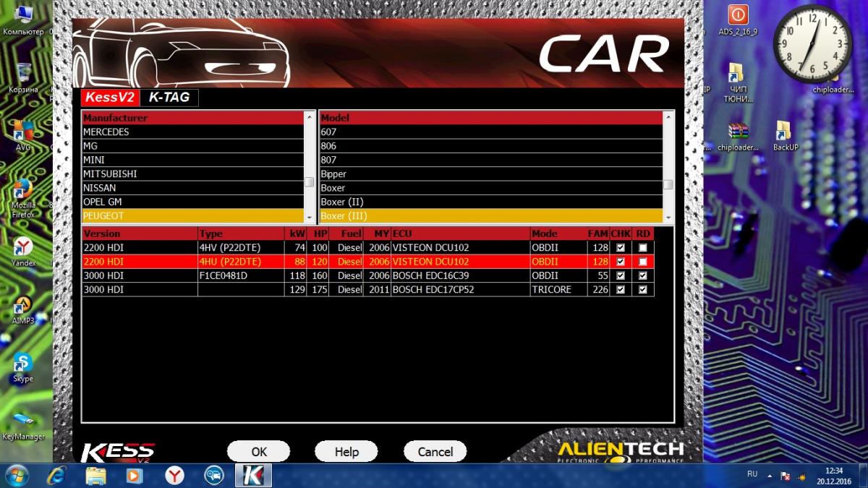Select the BOSCH EDC17CP52 ECU cell

pyautogui.click(x=460, y=289)
